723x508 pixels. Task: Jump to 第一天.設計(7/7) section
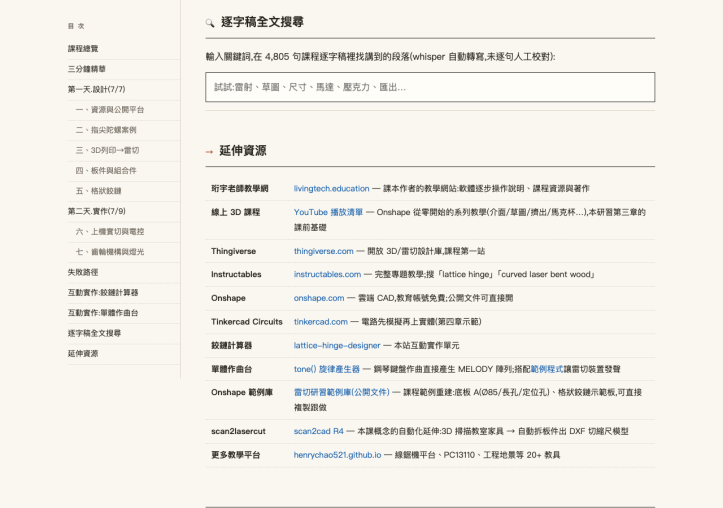96,89
